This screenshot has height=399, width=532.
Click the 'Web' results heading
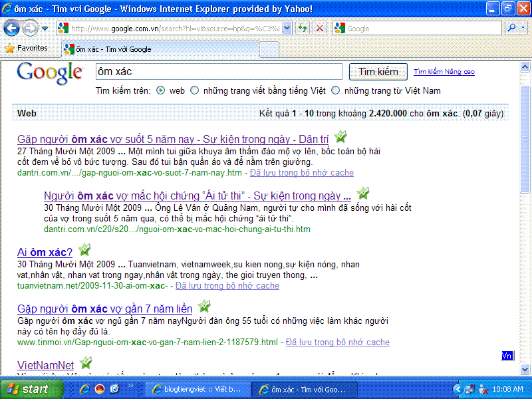27,113
